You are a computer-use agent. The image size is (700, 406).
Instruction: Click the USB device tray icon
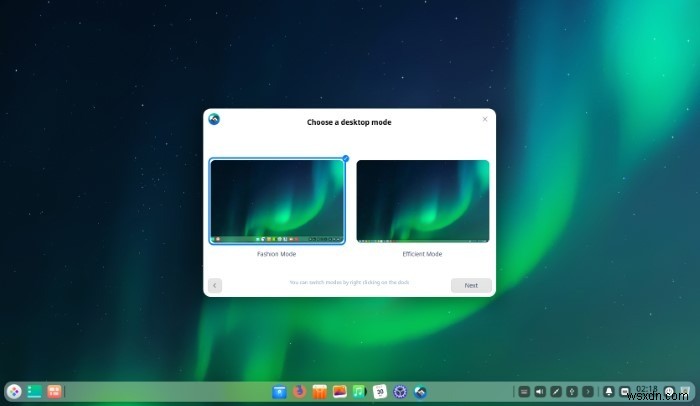tap(572, 392)
